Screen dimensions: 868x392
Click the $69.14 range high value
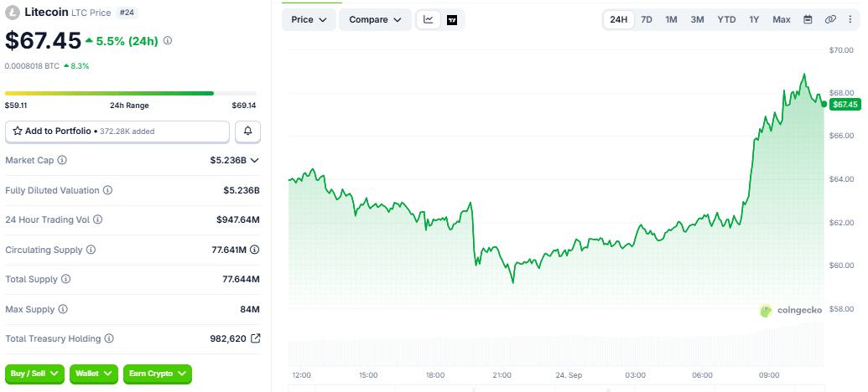(244, 105)
